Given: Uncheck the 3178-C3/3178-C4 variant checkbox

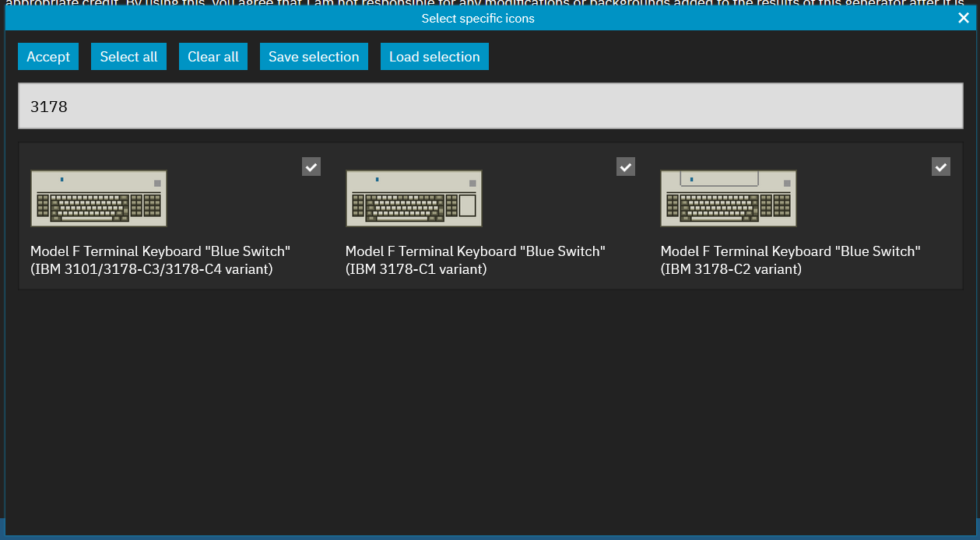Looking at the screenshot, I should click(x=311, y=166).
